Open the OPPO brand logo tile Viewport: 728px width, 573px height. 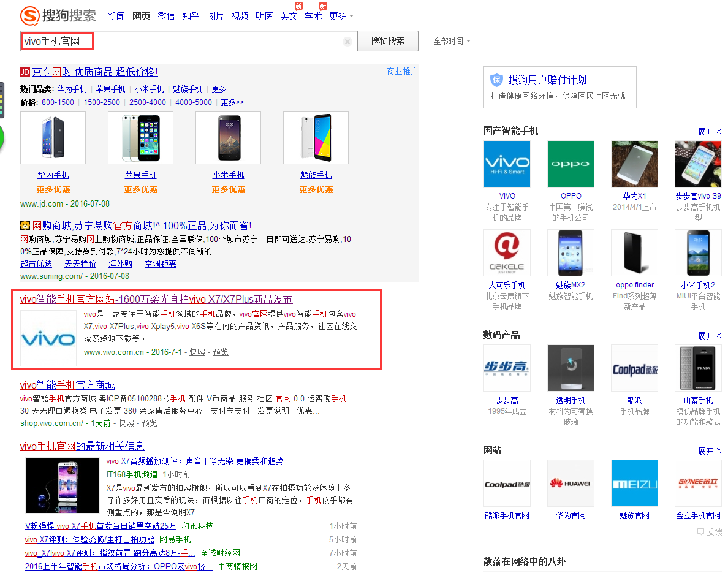[571, 164]
